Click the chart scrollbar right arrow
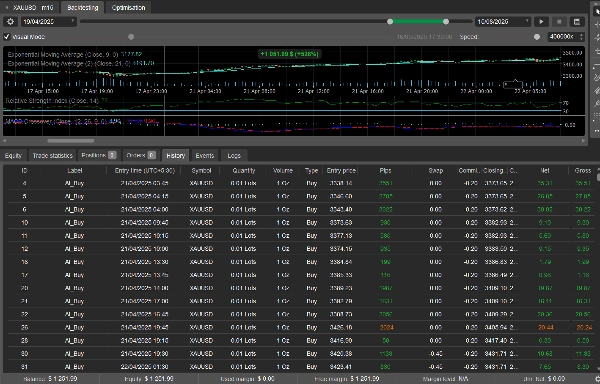The image size is (600, 384). (x=583, y=141)
